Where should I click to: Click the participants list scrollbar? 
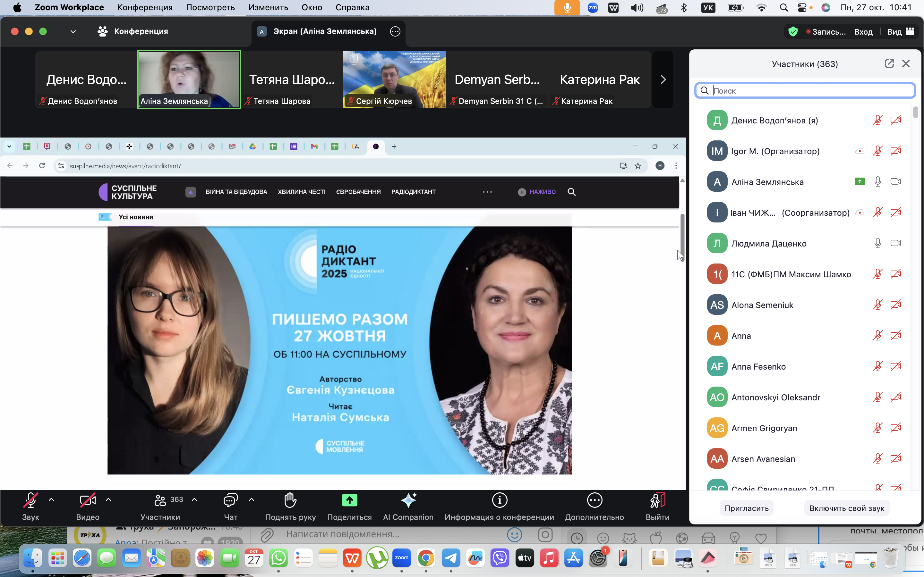tap(915, 113)
